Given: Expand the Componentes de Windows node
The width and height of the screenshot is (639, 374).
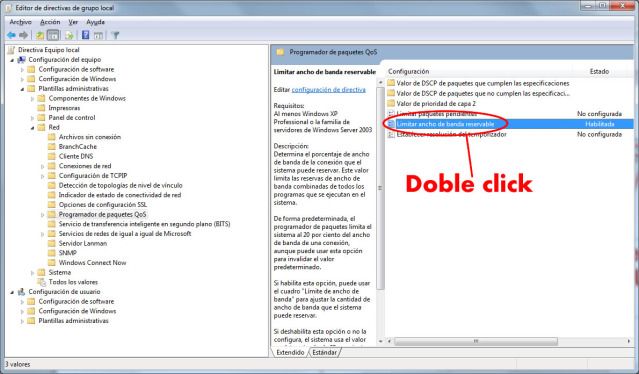Looking at the screenshot, I should click(x=32, y=99).
